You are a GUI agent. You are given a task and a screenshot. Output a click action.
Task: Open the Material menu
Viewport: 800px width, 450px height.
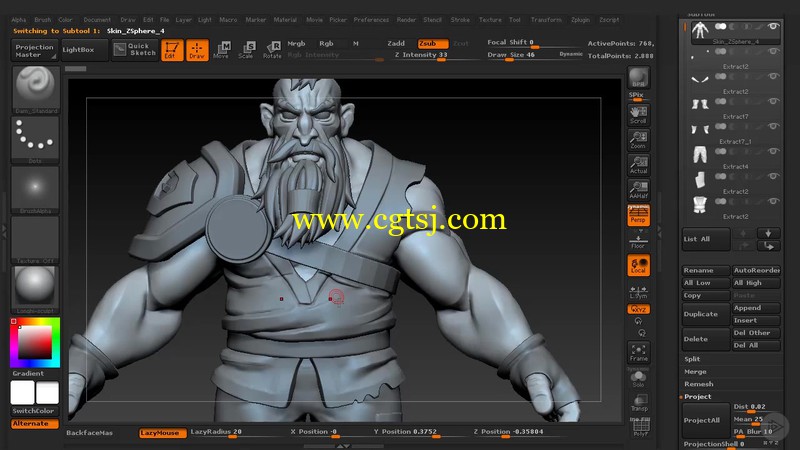[285, 20]
